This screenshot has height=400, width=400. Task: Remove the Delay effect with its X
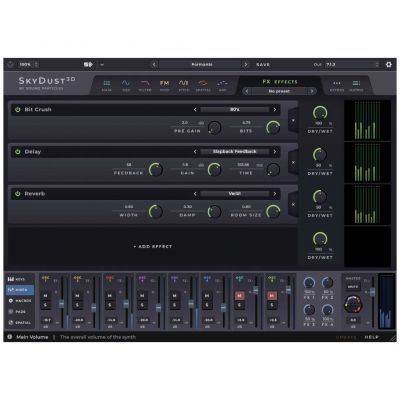pos(293,163)
